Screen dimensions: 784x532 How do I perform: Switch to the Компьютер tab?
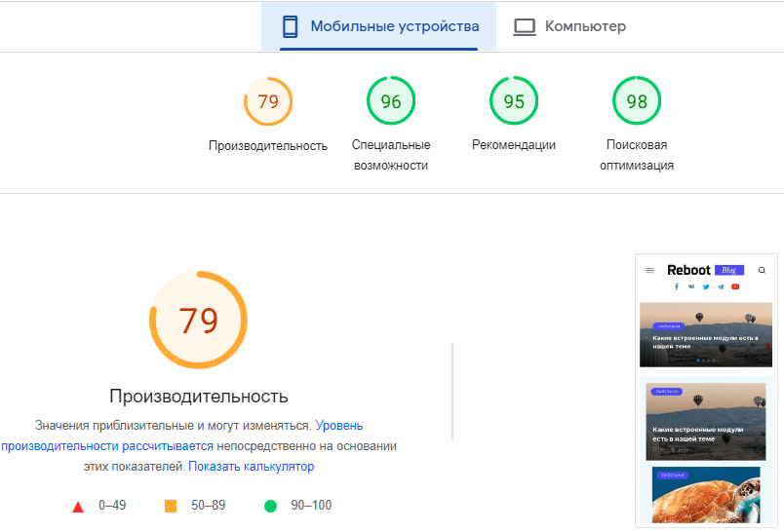570,26
